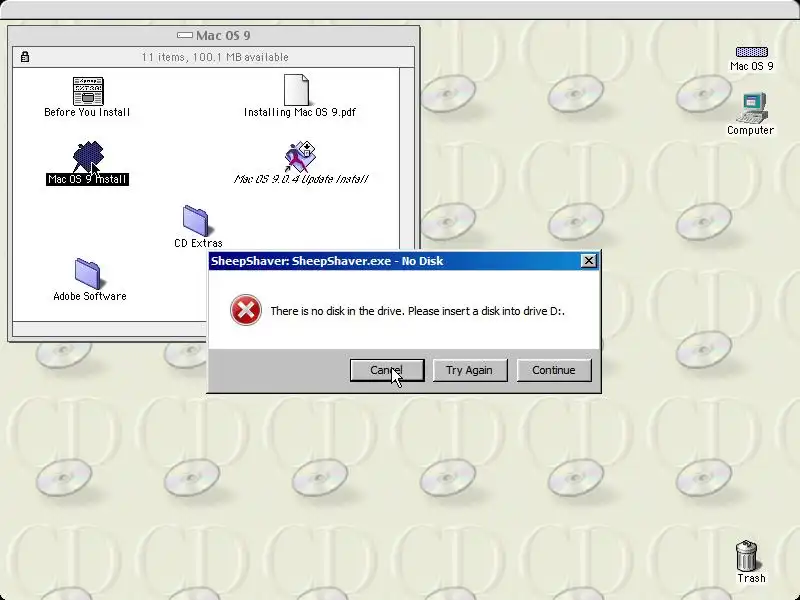This screenshot has width=800, height=600.
Task: Click the 'Before You Install' label
Action: click(x=87, y=112)
